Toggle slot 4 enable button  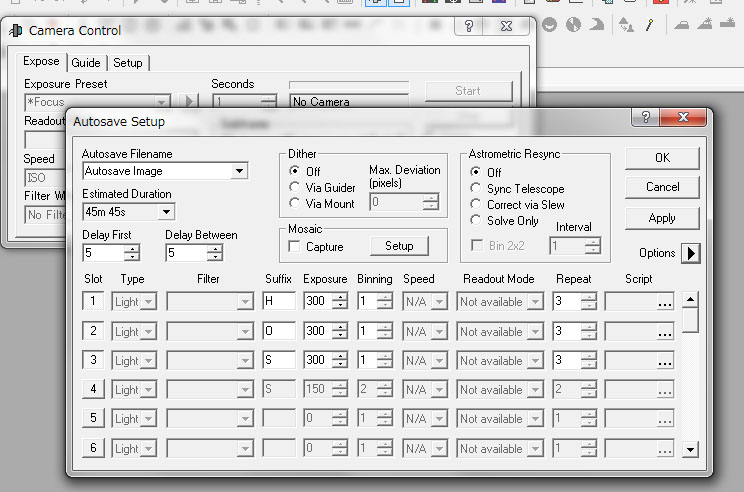(x=93, y=389)
